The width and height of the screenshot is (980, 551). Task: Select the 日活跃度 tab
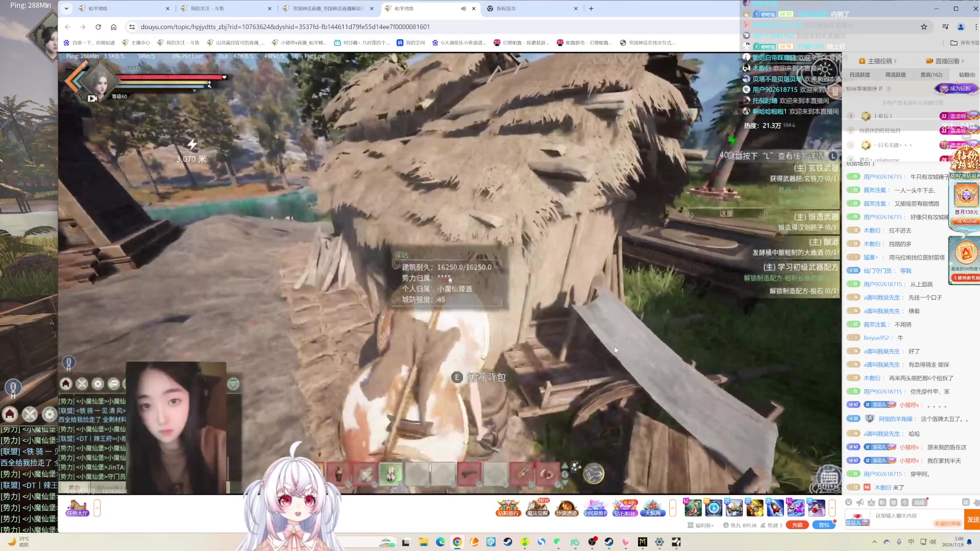click(x=860, y=75)
